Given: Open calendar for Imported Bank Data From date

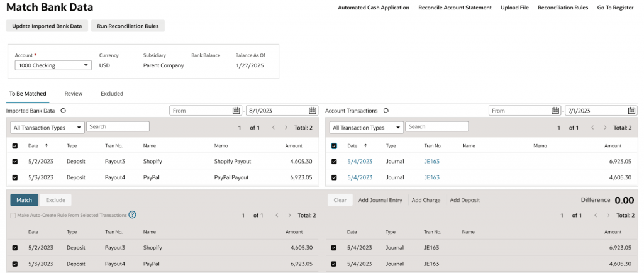Looking at the screenshot, I should point(236,111).
